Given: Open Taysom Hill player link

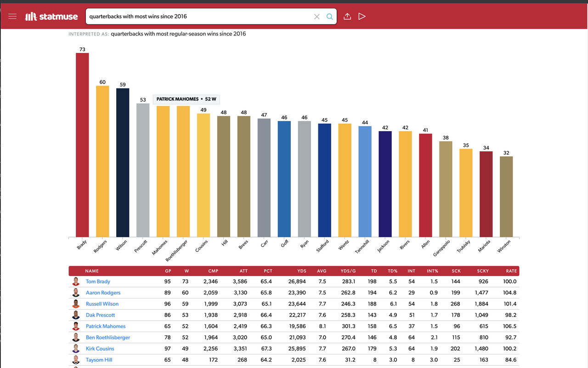Looking at the screenshot, I should pyautogui.click(x=99, y=360).
